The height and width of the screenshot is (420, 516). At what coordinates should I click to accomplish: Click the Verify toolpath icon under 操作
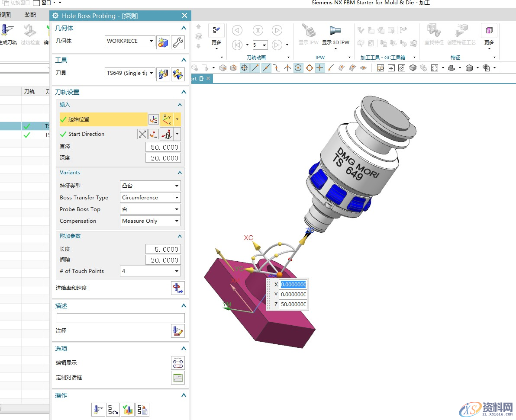coord(128,409)
